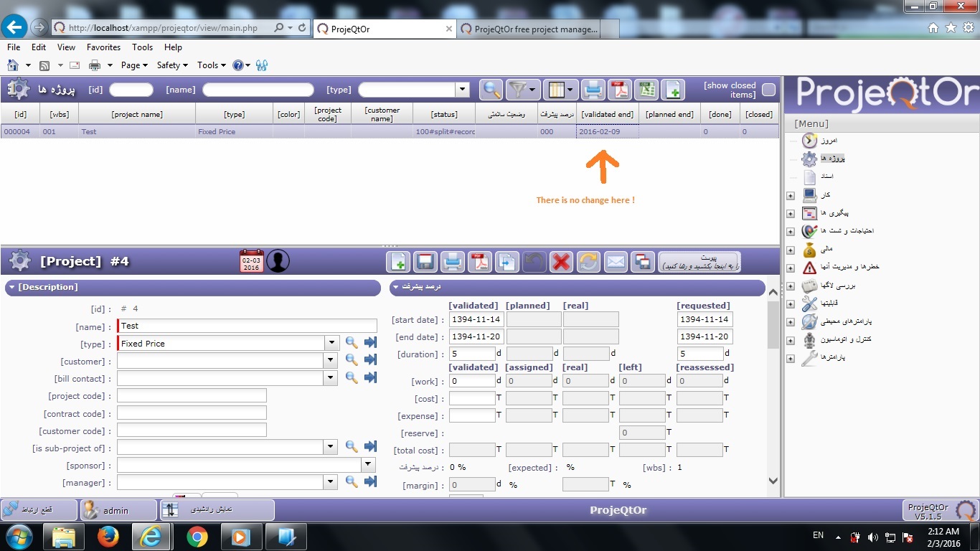Refresh the project detail form
This screenshot has height=551, width=980.
tap(588, 262)
